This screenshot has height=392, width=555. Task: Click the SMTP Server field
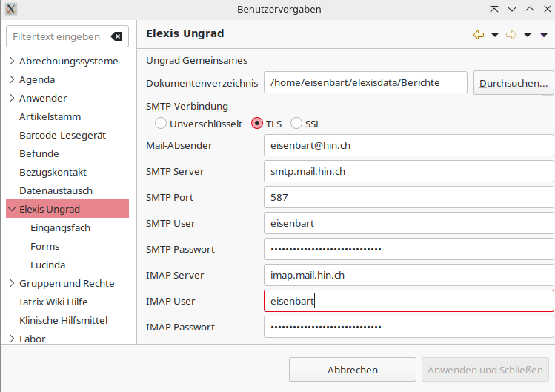click(x=409, y=171)
